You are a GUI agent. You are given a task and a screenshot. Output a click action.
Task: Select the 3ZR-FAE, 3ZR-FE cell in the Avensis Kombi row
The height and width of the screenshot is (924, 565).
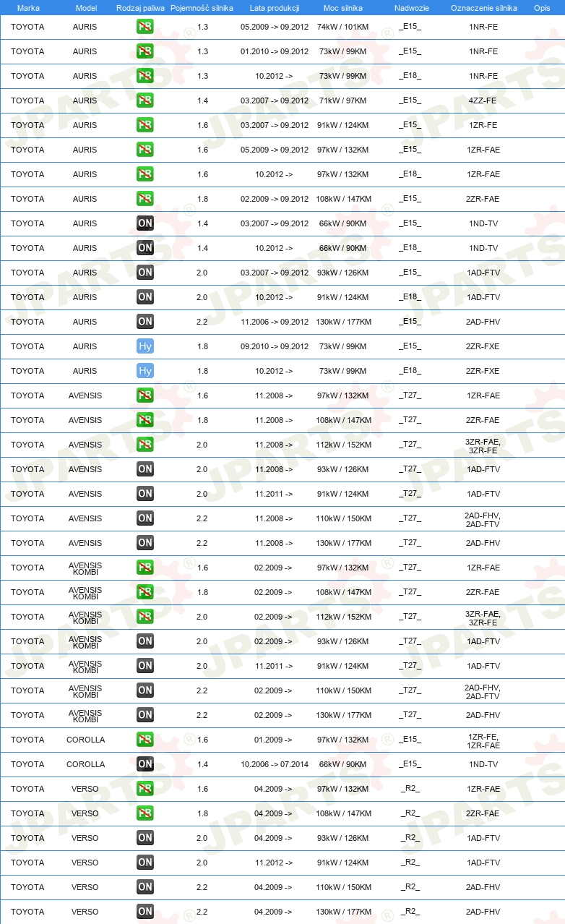483,617
